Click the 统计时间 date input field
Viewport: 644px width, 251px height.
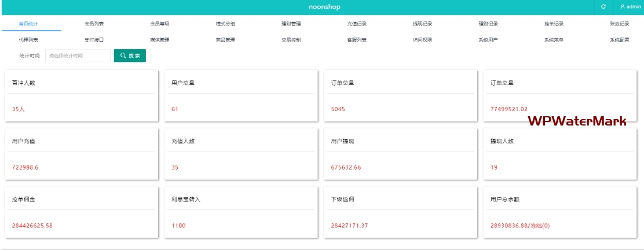pyautogui.click(x=78, y=56)
